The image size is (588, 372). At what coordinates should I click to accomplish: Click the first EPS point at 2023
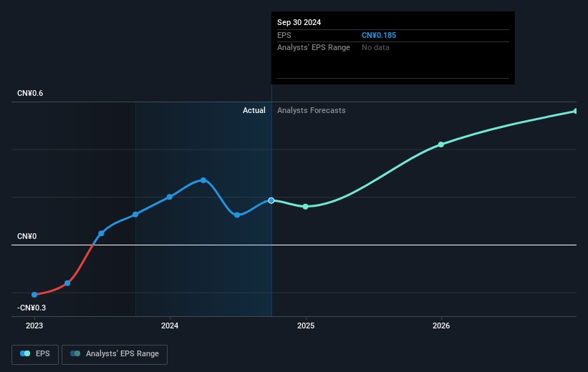pyautogui.click(x=34, y=295)
